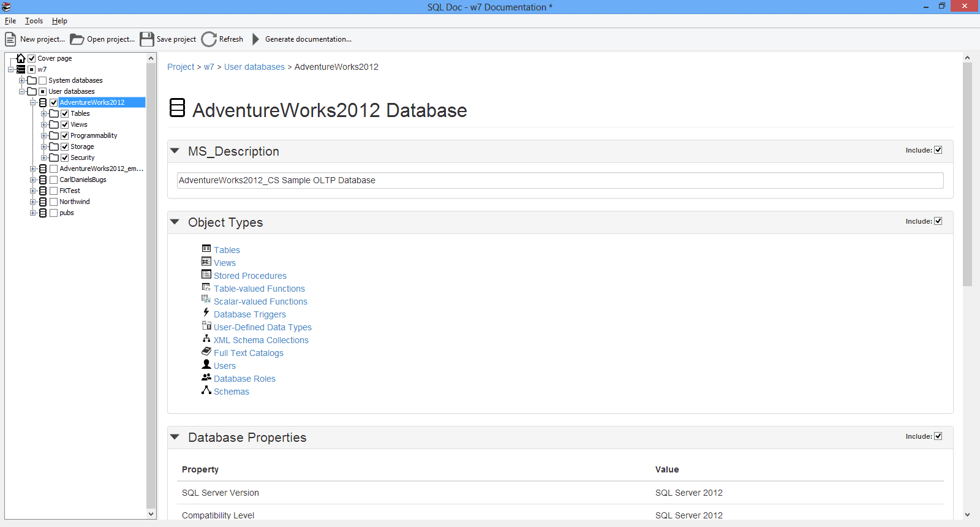This screenshot has height=527, width=980.
Task: Click the Scalar-valued Functions icon
Action: 206,300
